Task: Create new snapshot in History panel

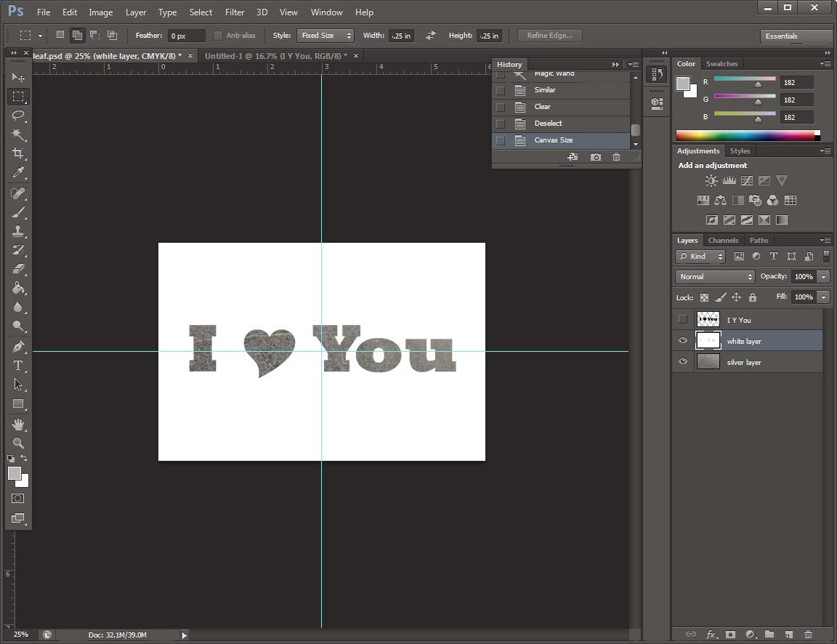Action: [x=596, y=157]
